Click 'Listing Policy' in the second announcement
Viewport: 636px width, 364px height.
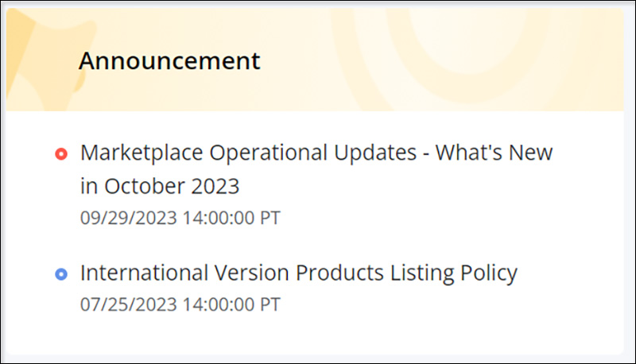454,273
